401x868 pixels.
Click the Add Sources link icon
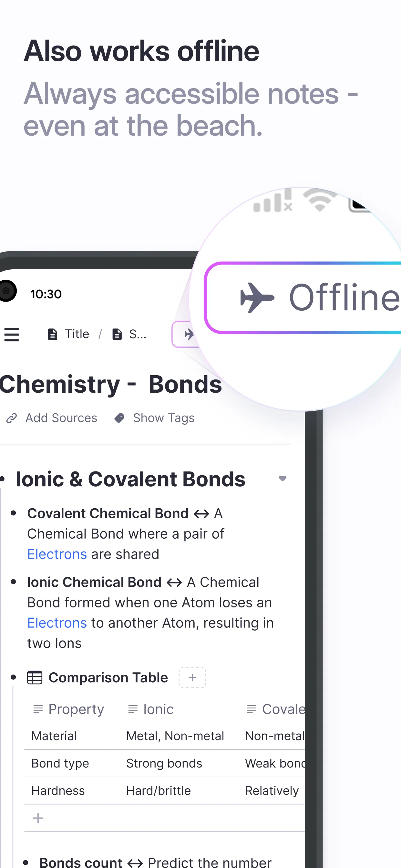[12, 418]
